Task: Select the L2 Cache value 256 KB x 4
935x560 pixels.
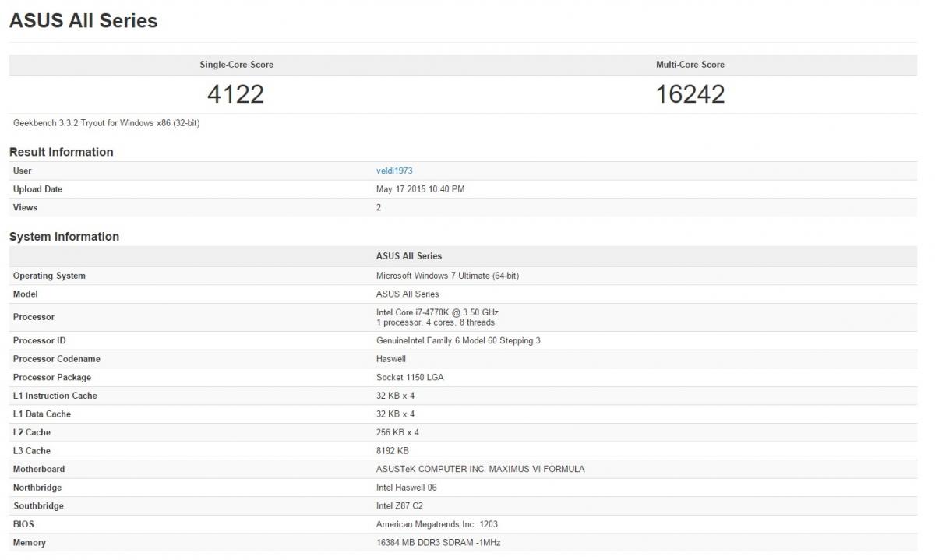Action: pyautogui.click(x=398, y=432)
